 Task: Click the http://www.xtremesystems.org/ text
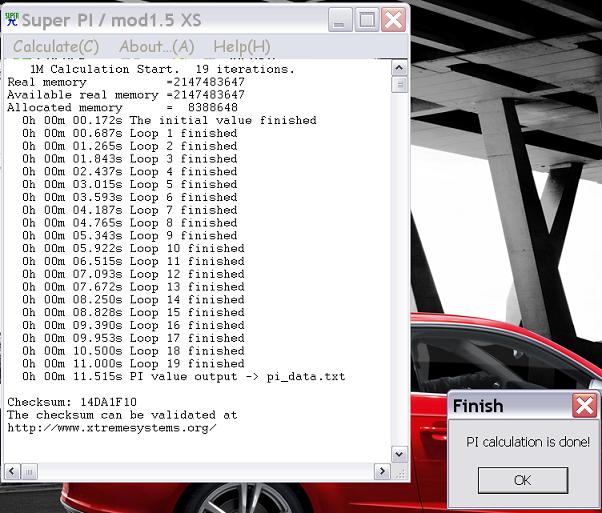click(112, 428)
